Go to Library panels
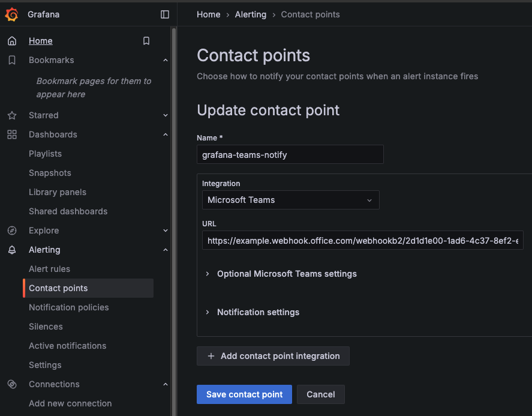The image size is (532, 416). pos(58,192)
